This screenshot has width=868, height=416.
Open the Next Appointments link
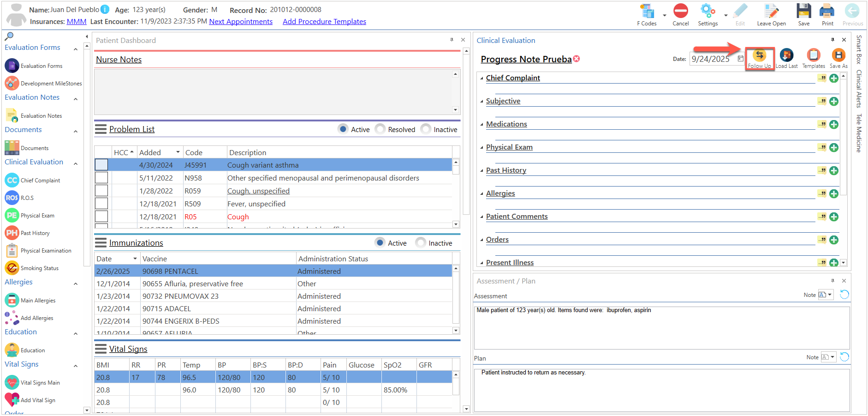[241, 22]
